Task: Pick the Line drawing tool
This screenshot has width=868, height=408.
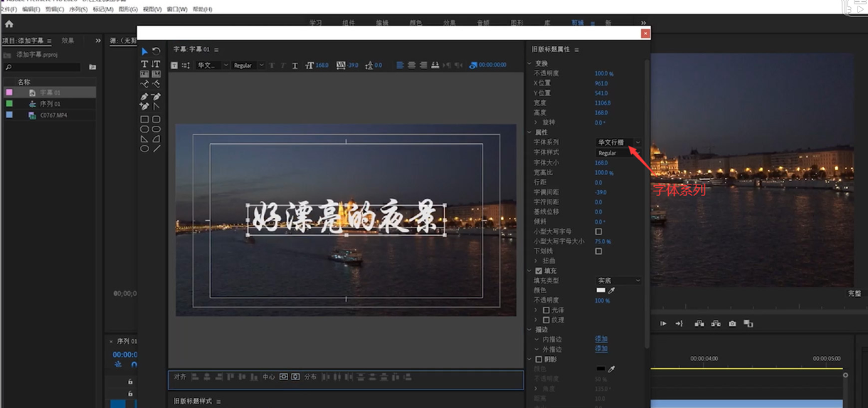Action: (156, 148)
